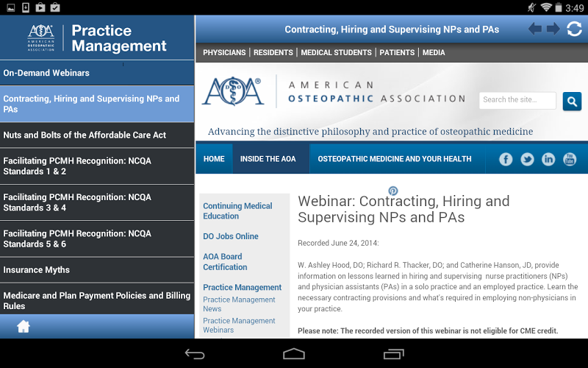Screen dimensions: 588x368
Task: Click the MEDIA navigation link
Action: tap(434, 52)
